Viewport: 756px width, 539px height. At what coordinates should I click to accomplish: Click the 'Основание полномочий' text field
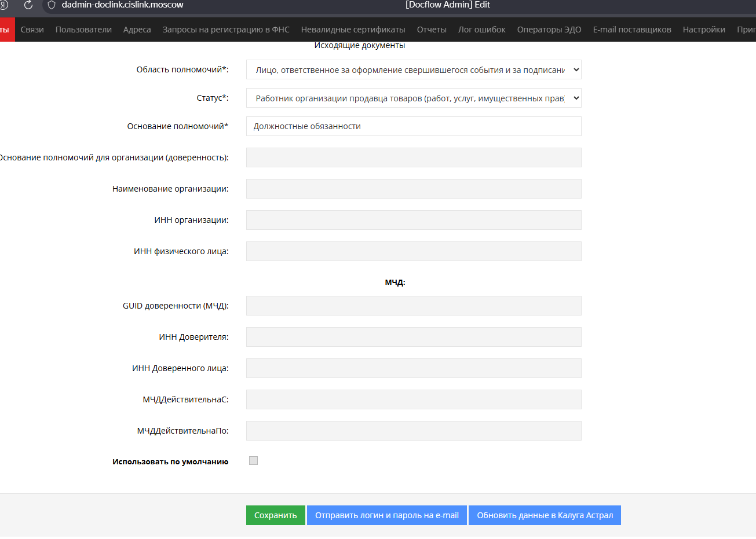[x=414, y=126]
